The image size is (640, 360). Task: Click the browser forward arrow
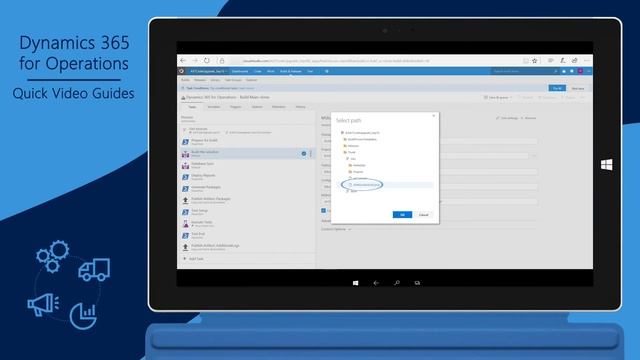tap(195, 60)
